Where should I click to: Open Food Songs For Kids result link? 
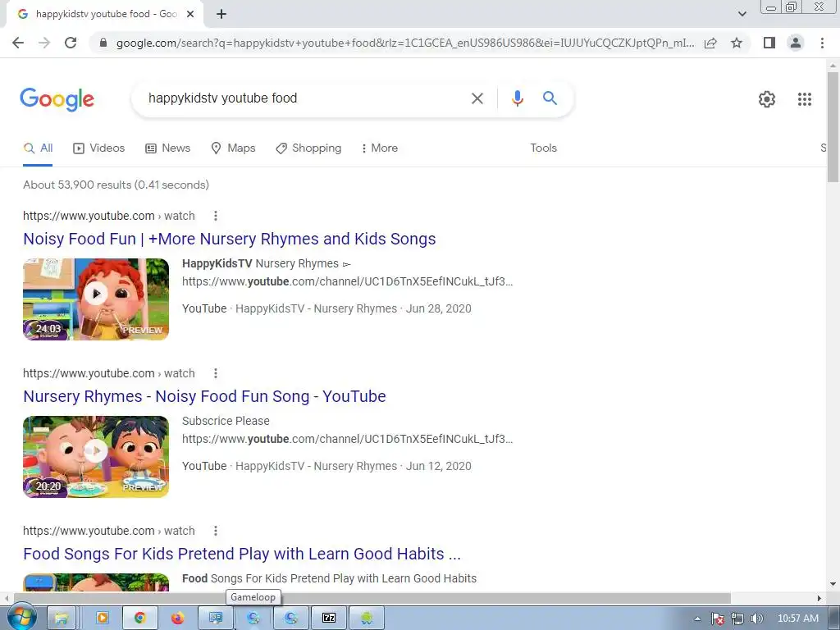pos(242,554)
